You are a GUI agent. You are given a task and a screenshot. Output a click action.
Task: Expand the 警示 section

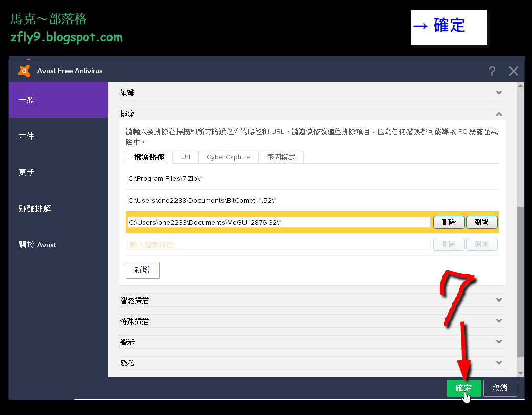[x=313, y=342]
